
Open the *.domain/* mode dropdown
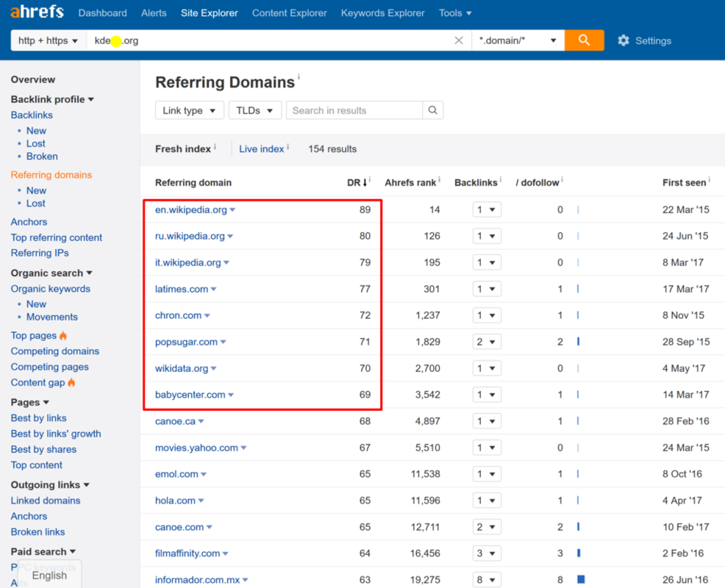[x=518, y=40]
